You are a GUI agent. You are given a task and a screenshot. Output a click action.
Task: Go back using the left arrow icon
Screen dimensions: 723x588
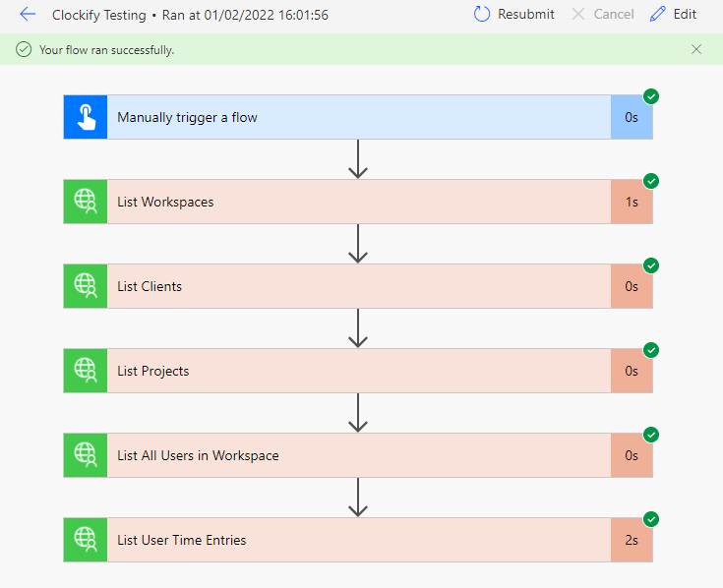tap(28, 15)
